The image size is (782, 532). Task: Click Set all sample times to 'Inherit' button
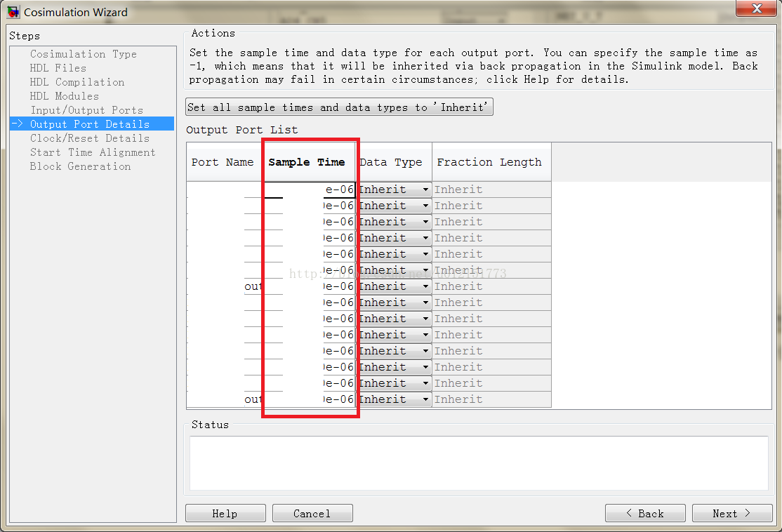339,107
